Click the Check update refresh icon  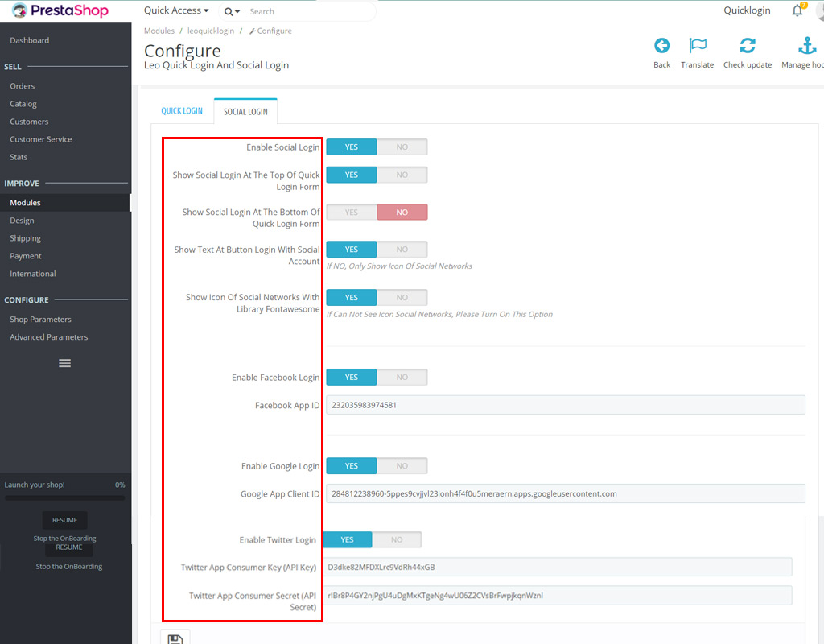coord(748,46)
